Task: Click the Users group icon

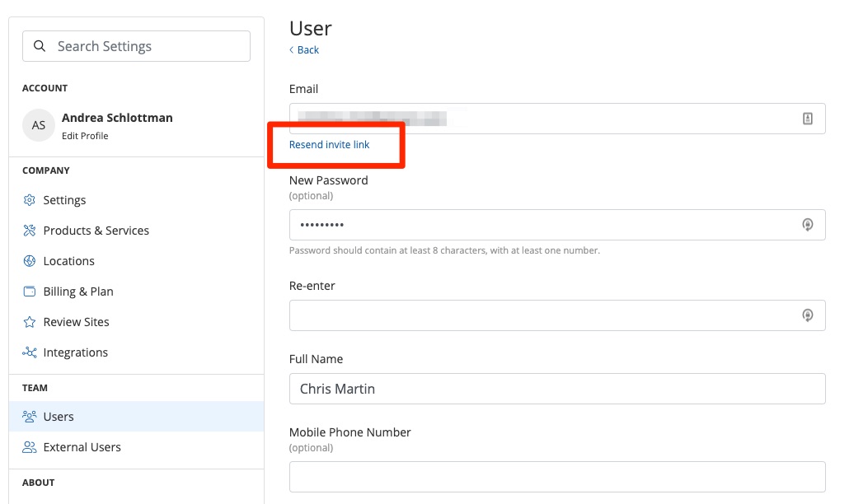Action: [30, 417]
